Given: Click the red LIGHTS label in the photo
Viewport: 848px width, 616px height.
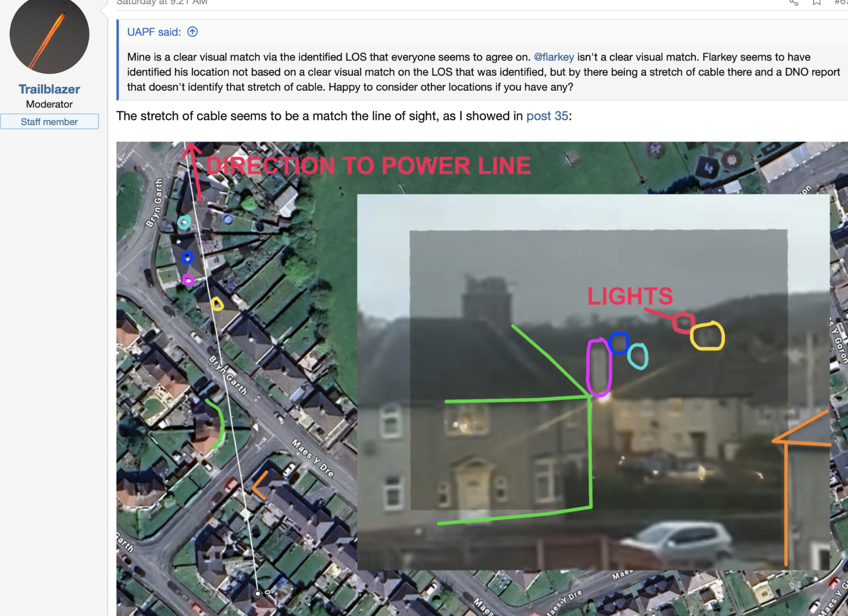Looking at the screenshot, I should pos(630,296).
